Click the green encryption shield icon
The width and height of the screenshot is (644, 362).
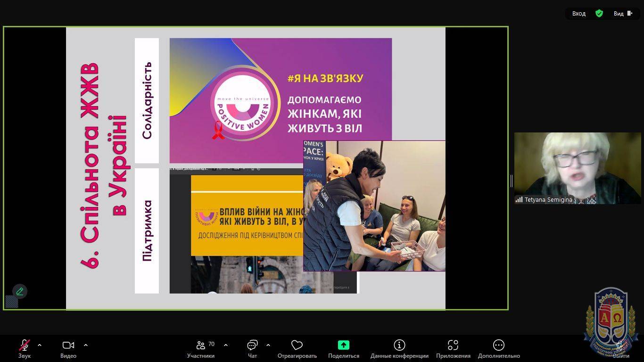(x=599, y=13)
